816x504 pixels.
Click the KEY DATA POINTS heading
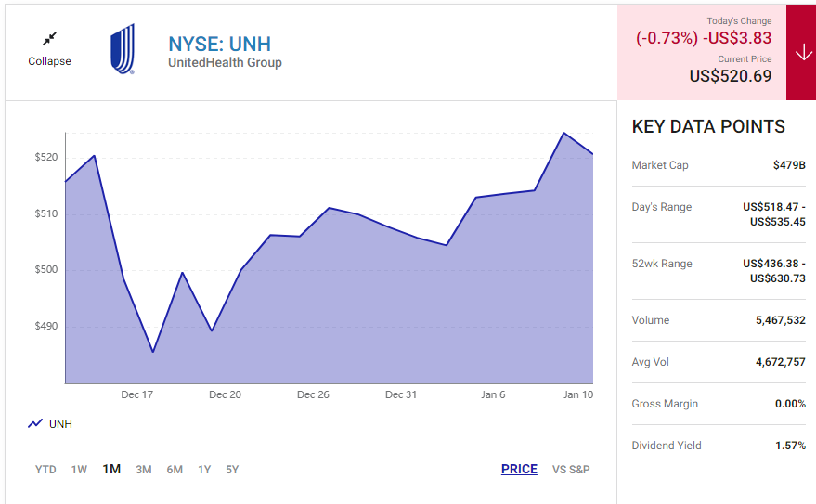pyautogui.click(x=708, y=126)
